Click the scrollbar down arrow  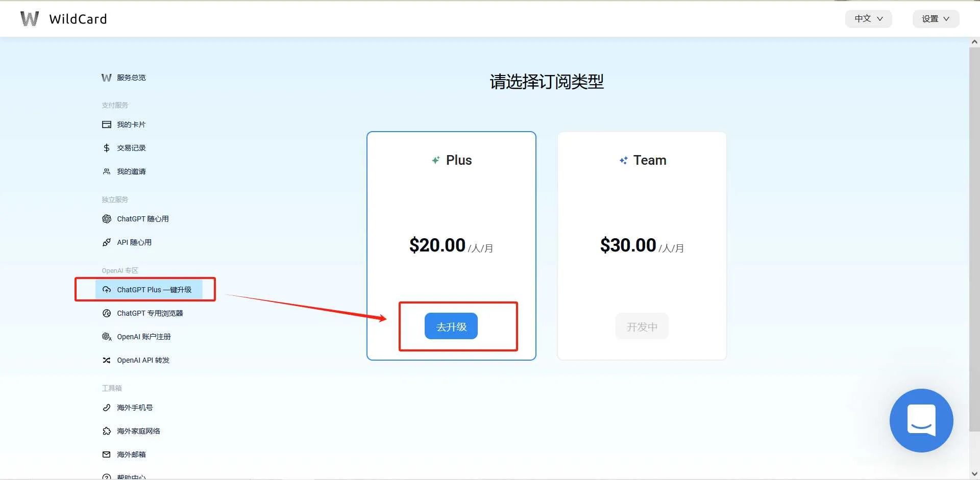click(x=974, y=474)
